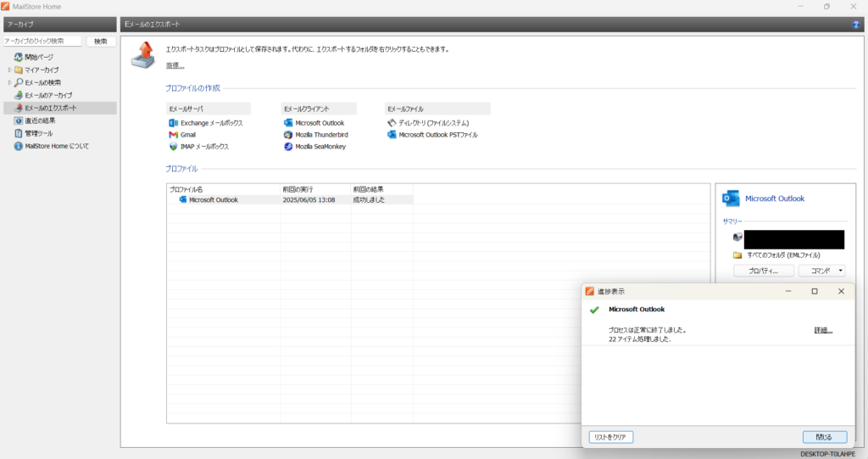This screenshot has width=868, height=459.
Task: Click the すべてのフォルダ (EMLファイル) text
Action: (783, 255)
